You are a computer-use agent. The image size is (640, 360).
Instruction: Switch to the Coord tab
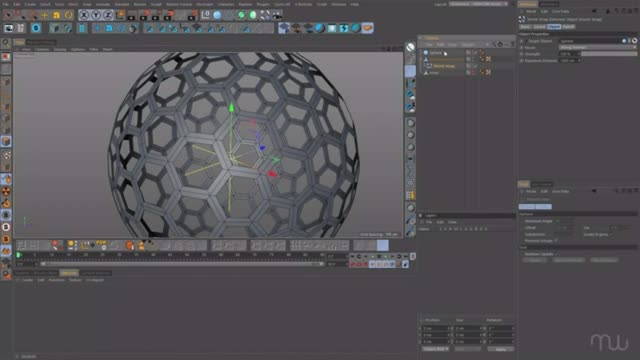click(539, 27)
